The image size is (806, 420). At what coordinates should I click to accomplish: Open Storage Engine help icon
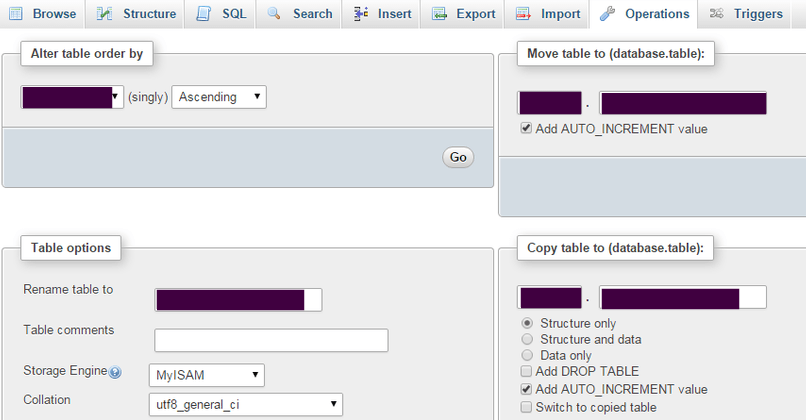tap(115, 373)
